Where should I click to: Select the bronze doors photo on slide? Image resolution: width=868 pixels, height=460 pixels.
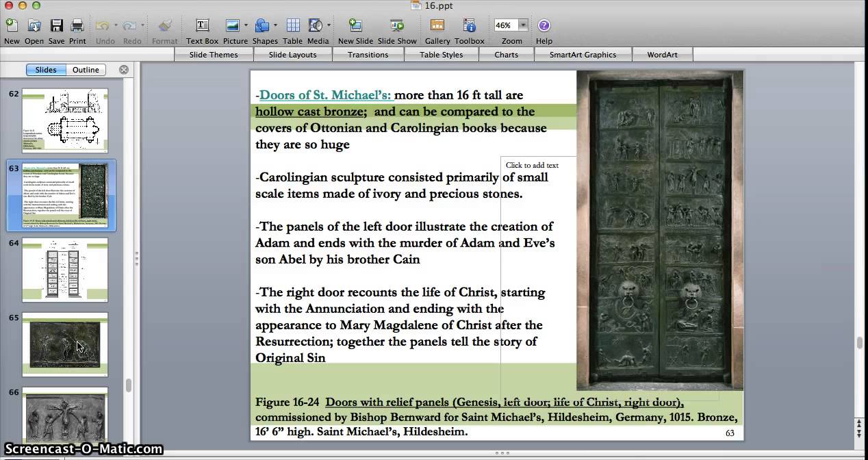coord(659,231)
